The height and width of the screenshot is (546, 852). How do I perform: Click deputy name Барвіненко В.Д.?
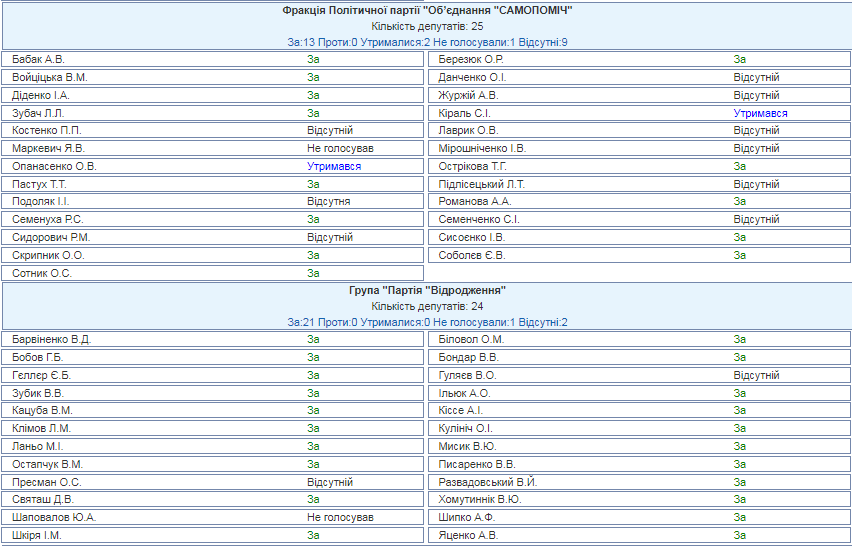pos(52,340)
